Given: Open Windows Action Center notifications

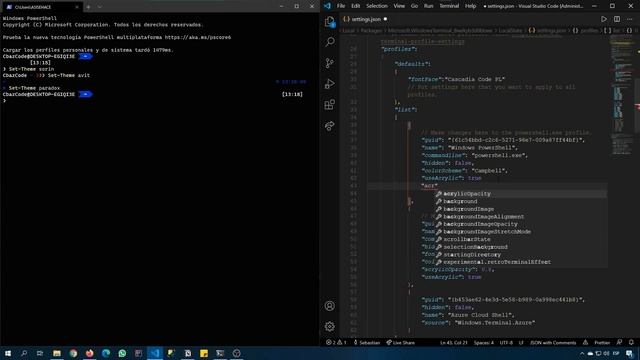Looking at the screenshot, I should (x=630, y=353).
